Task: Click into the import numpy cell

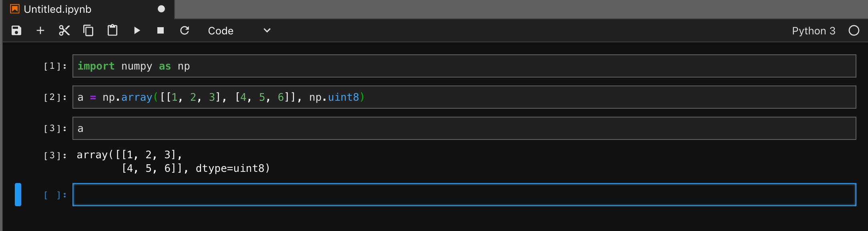Action: pyautogui.click(x=464, y=66)
